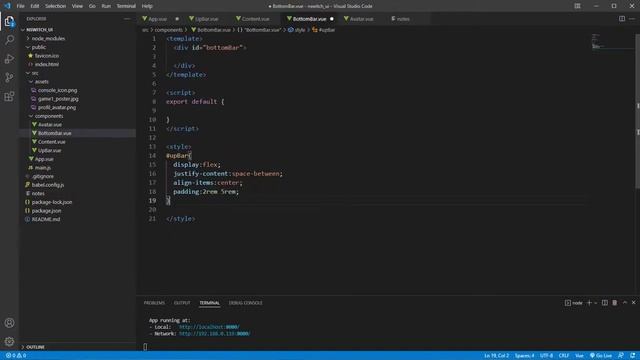Click the node terminal shell label

tap(573, 303)
